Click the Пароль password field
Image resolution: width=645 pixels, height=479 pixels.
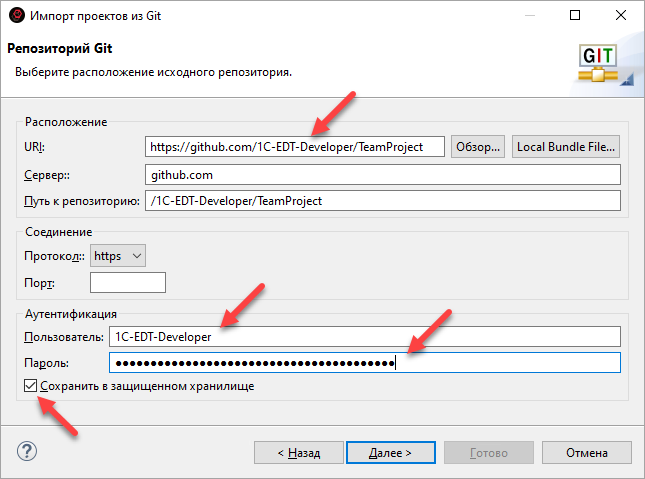click(x=364, y=362)
